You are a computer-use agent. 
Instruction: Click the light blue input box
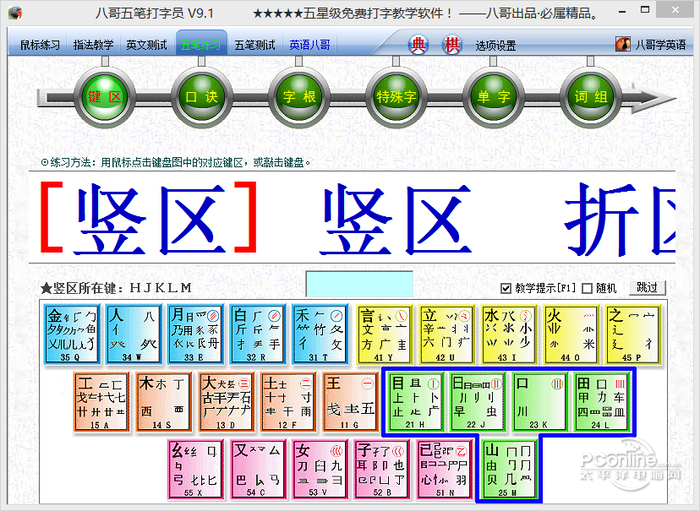point(359,284)
